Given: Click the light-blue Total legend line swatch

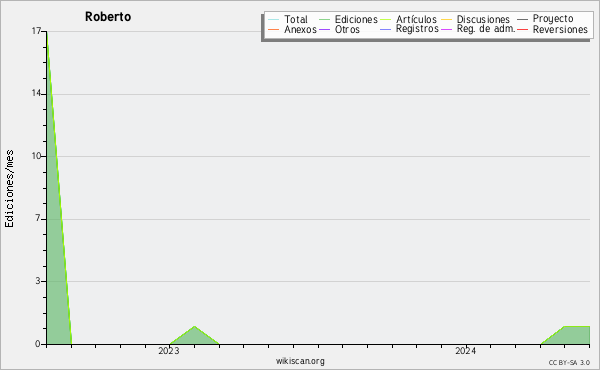Looking at the screenshot, I should pyautogui.click(x=274, y=20).
